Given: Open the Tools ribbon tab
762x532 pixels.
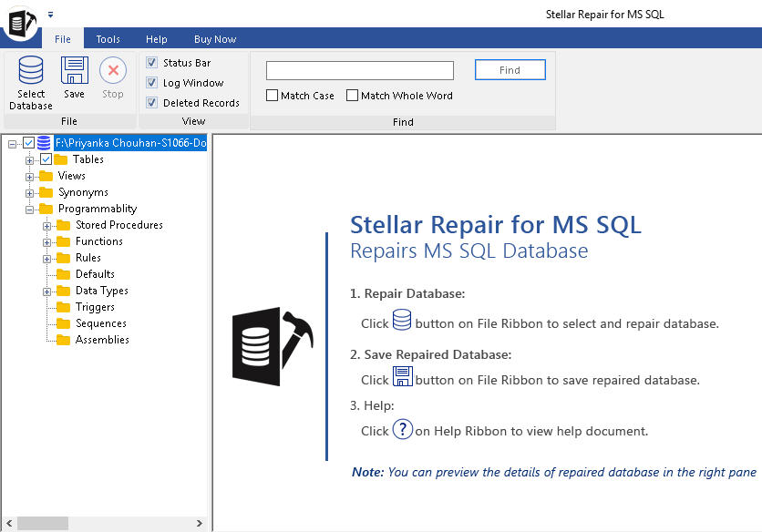Looking at the screenshot, I should (108, 39).
